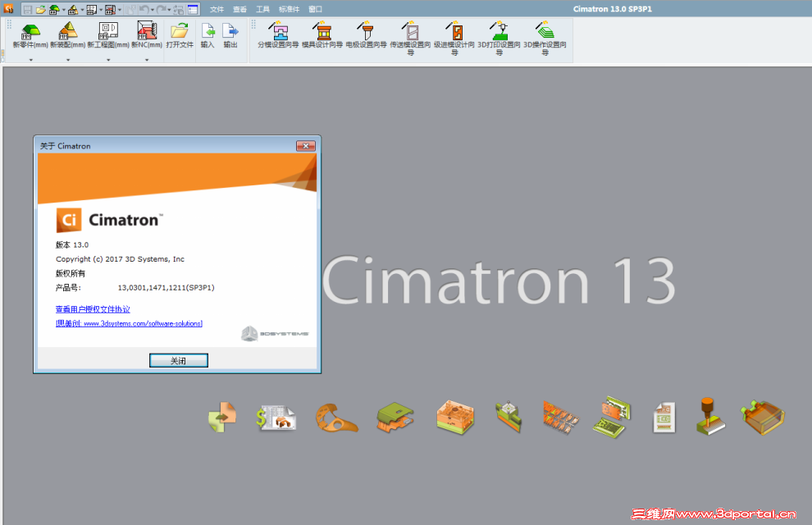Click the data import file-transfer icon on start screen
This screenshot has height=525, width=812.
(x=222, y=417)
